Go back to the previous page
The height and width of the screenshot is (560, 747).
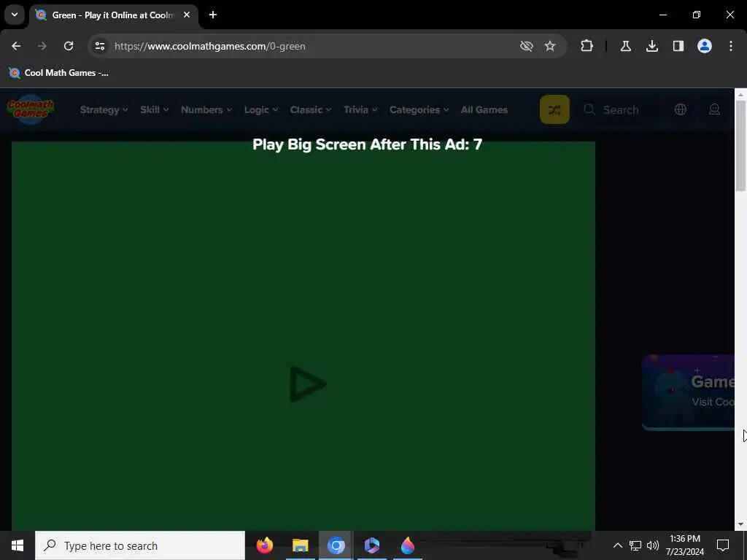pyautogui.click(x=16, y=46)
